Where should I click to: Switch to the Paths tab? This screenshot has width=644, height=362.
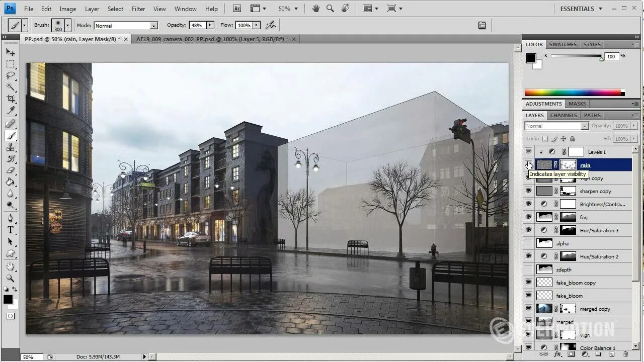(x=592, y=115)
